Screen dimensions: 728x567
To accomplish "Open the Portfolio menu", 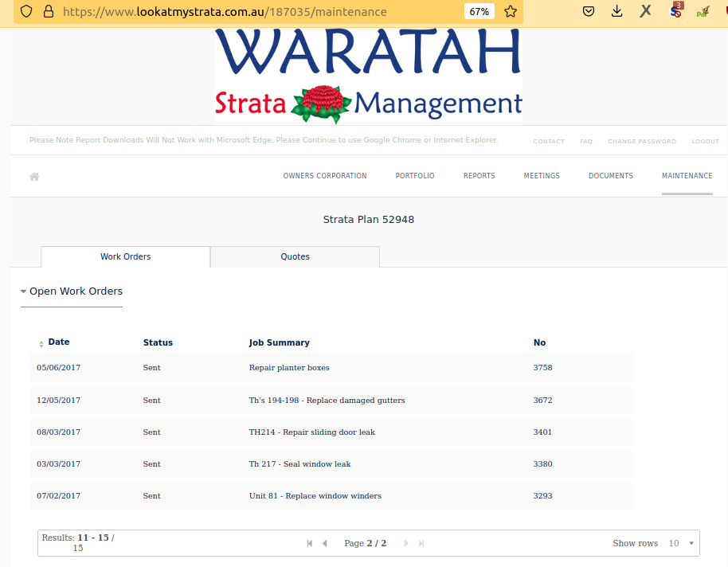I will pyautogui.click(x=415, y=176).
